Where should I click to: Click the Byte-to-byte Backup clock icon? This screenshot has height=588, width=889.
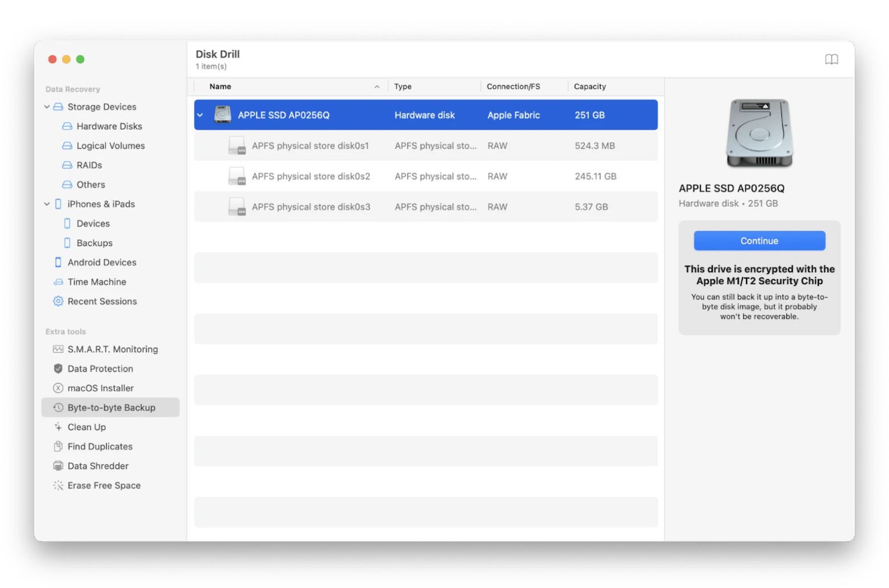tap(58, 407)
